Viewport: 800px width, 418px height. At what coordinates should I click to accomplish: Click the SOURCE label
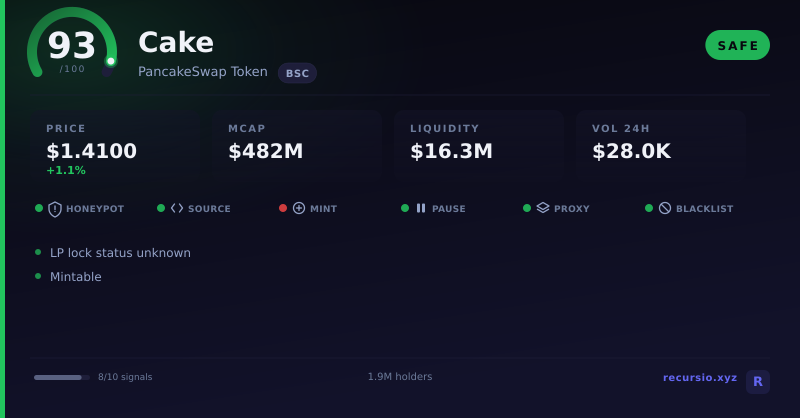click(x=209, y=209)
